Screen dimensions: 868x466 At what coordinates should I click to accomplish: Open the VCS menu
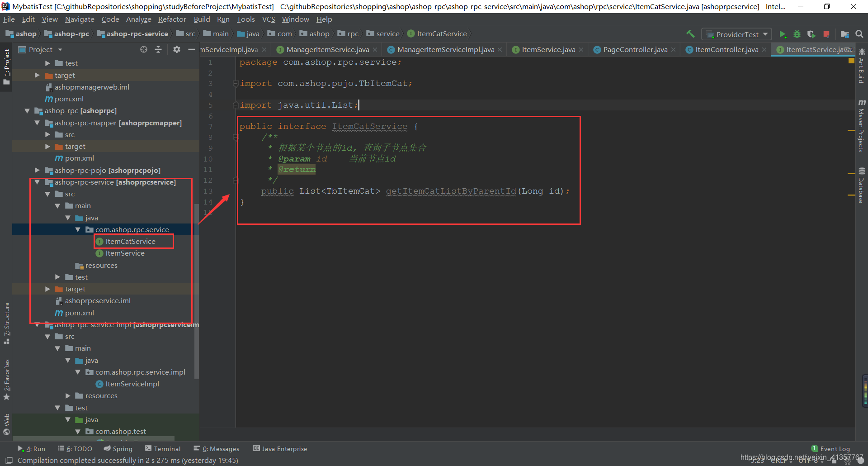click(269, 19)
